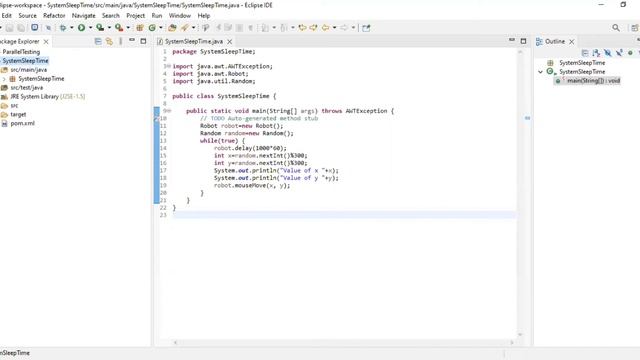Viewport: 640px width, 360px height.
Task: Maximize the editor area
Action: tap(523, 41)
